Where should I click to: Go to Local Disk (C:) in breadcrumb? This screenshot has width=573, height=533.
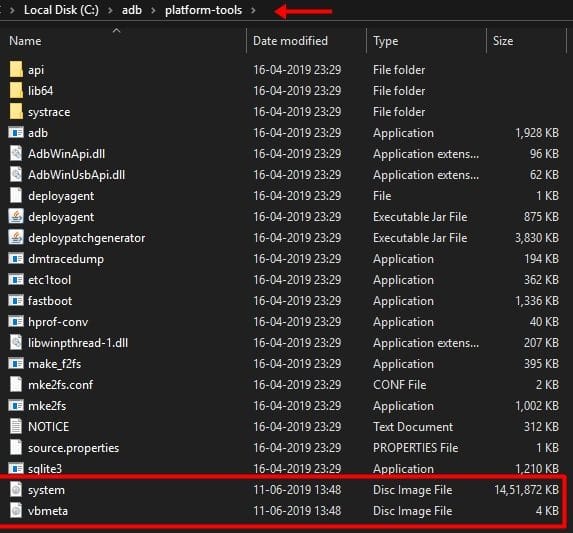61,10
